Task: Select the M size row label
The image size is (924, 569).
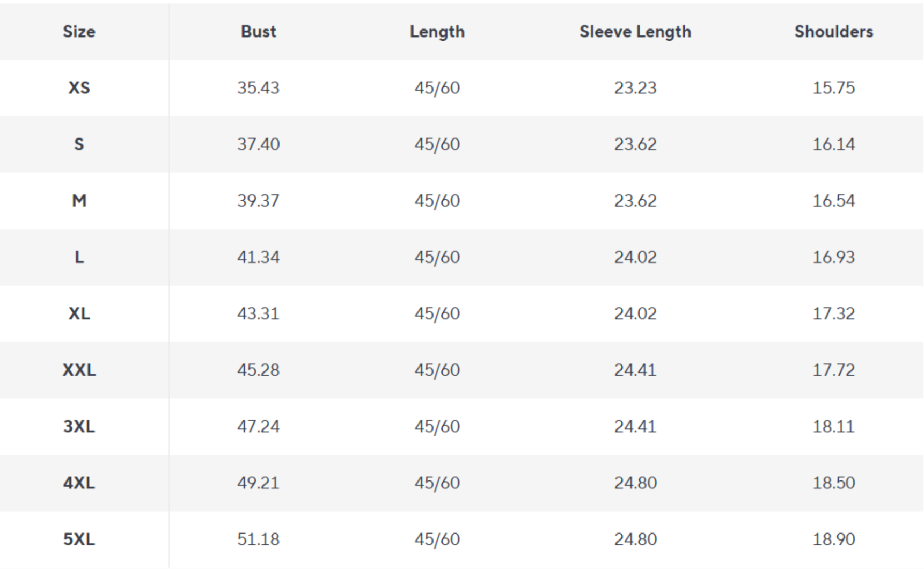Action: coord(79,201)
